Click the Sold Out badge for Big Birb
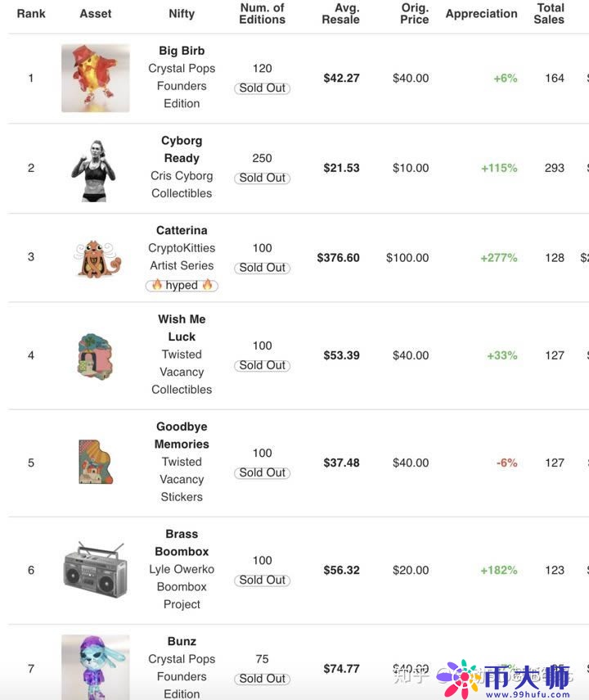The width and height of the screenshot is (589, 700). click(x=263, y=88)
